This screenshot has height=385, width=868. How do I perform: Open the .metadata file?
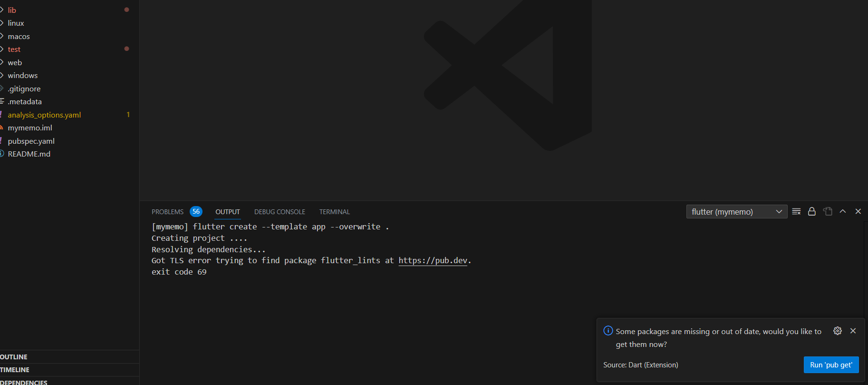click(69, 101)
